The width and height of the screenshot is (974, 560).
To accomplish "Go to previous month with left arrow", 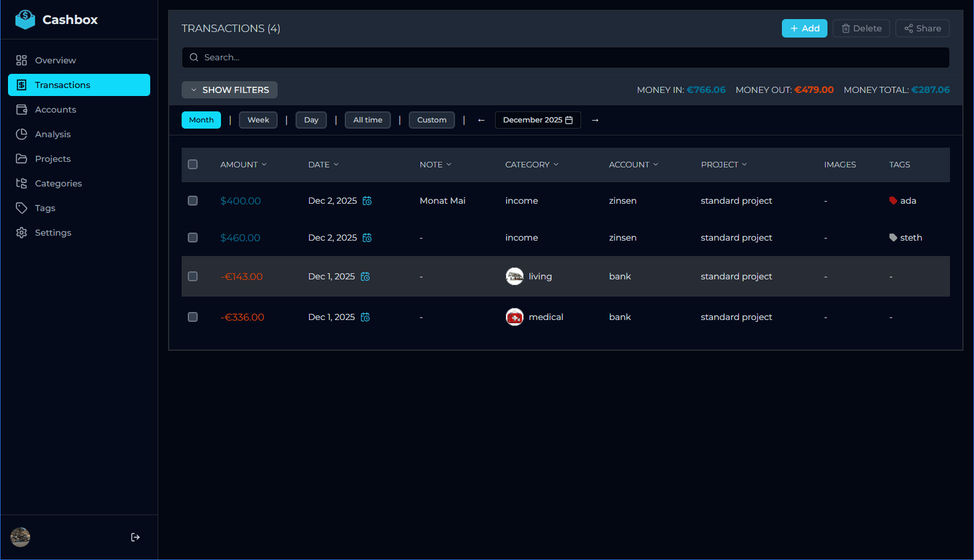I will click(481, 120).
